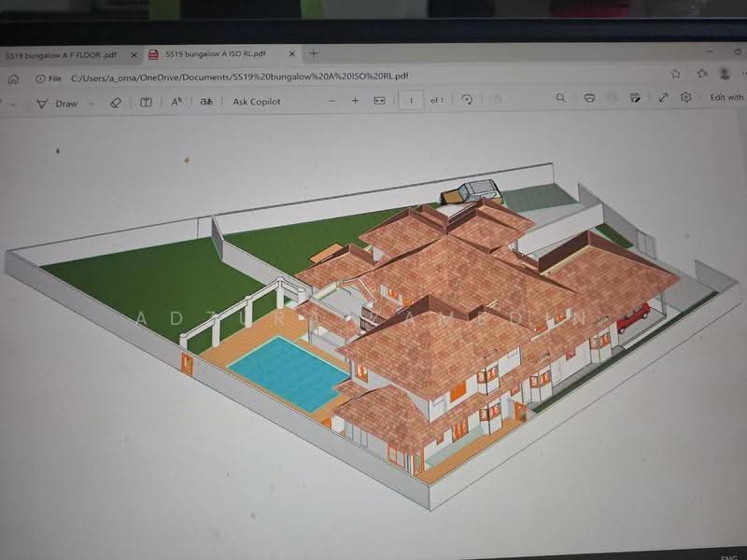Open a new browser tab
Screen dimensions: 747x560
(x=313, y=53)
